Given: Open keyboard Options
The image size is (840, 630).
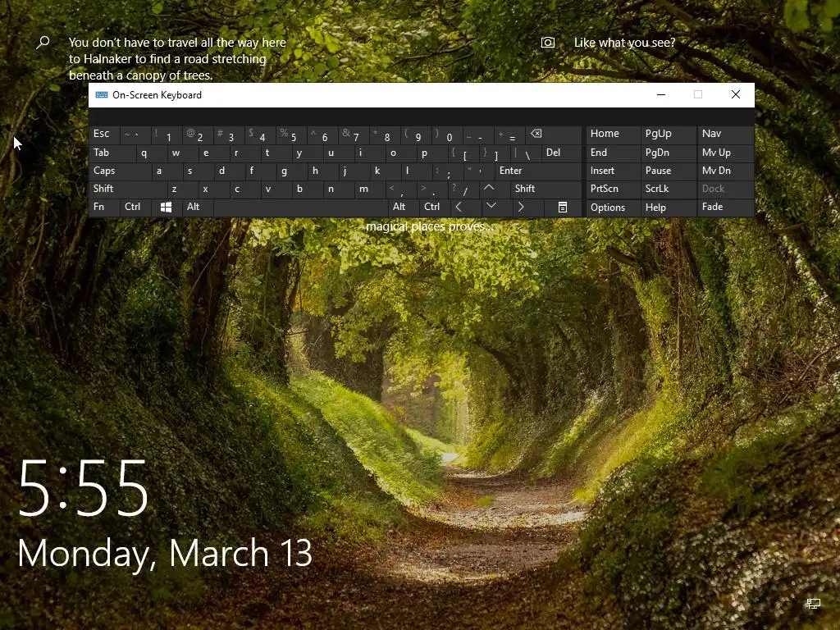Looking at the screenshot, I should pyautogui.click(x=613, y=208).
